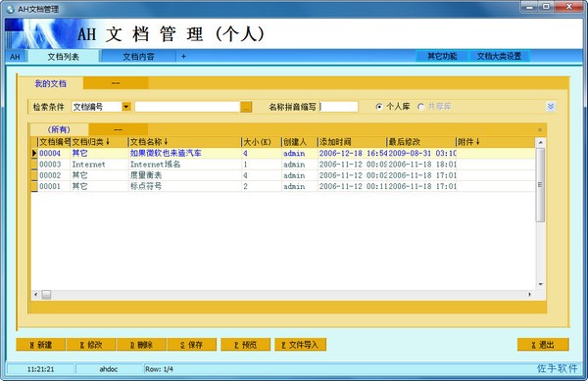Click the 修改 button

tap(91, 345)
